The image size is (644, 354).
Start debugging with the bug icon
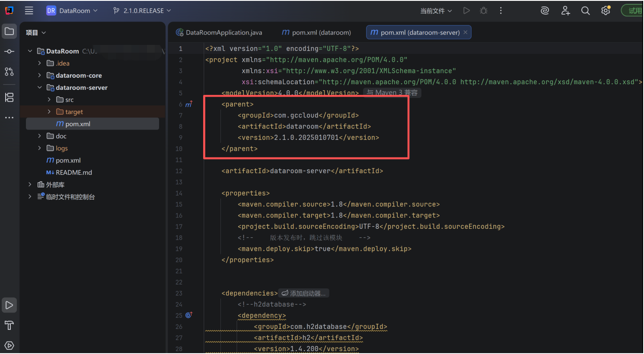point(484,11)
